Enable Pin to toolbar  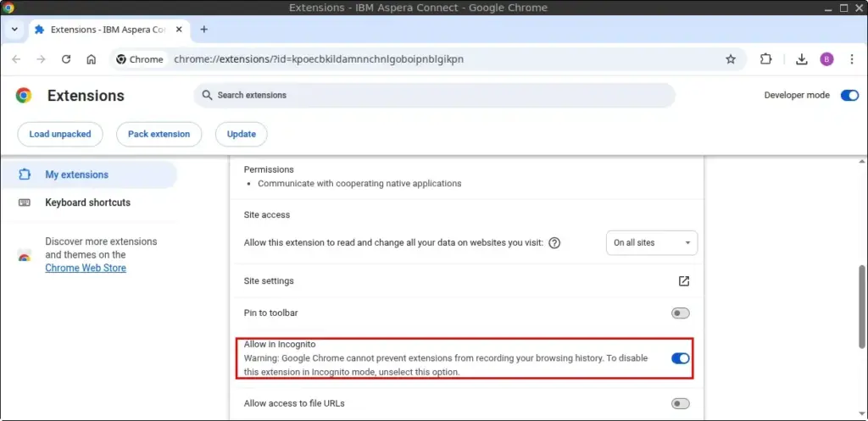pyautogui.click(x=681, y=313)
